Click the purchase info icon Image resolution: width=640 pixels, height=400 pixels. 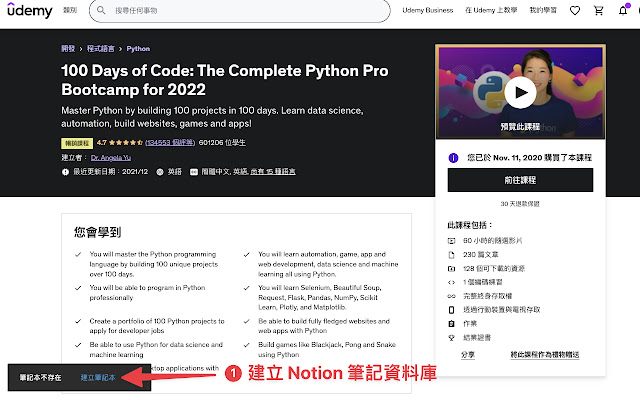coord(453,158)
